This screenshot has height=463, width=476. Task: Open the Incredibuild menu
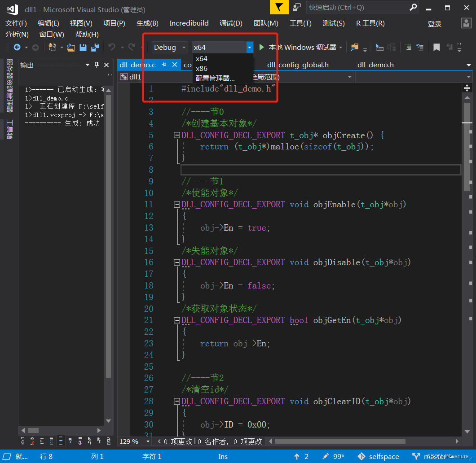click(189, 23)
